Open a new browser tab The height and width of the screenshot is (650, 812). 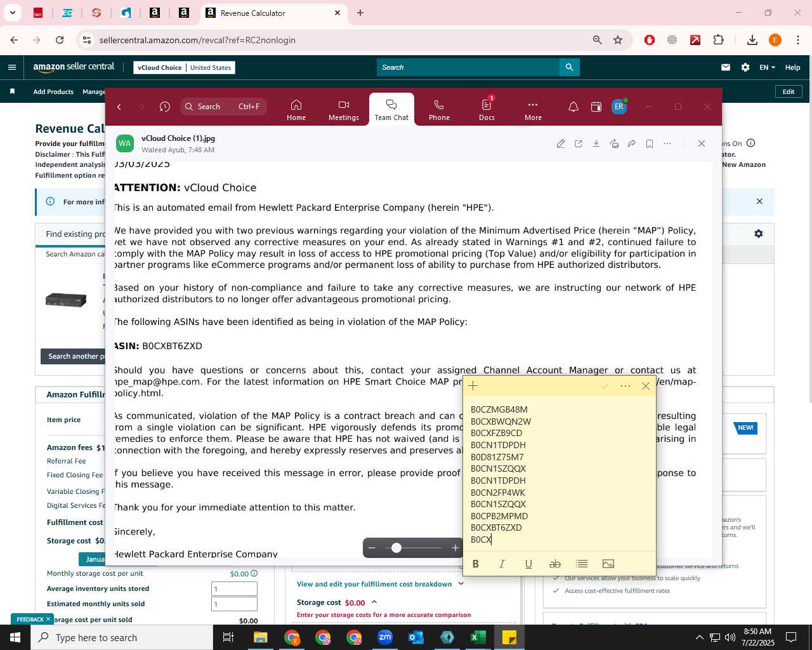(x=360, y=13)
